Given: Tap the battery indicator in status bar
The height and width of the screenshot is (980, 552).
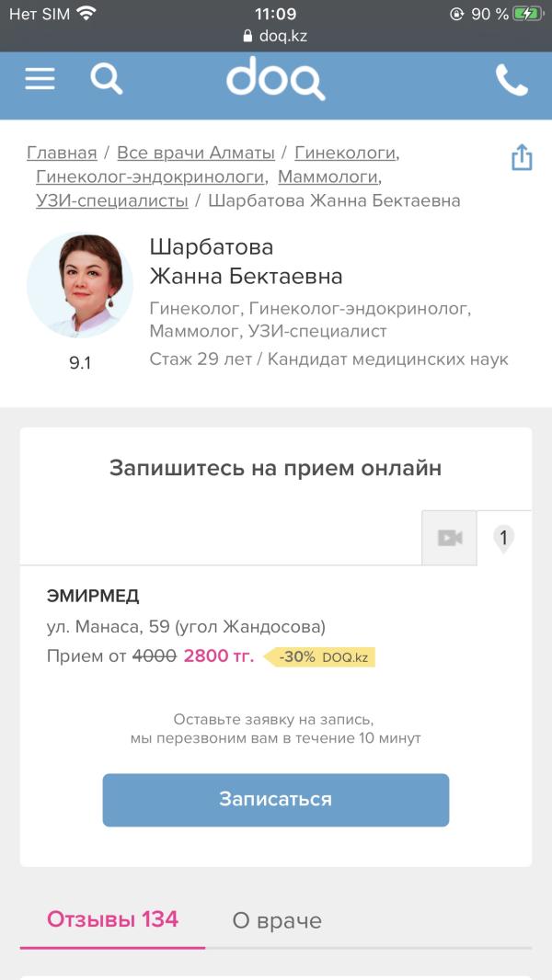Looking at the screenshot, I should (528, 14).
